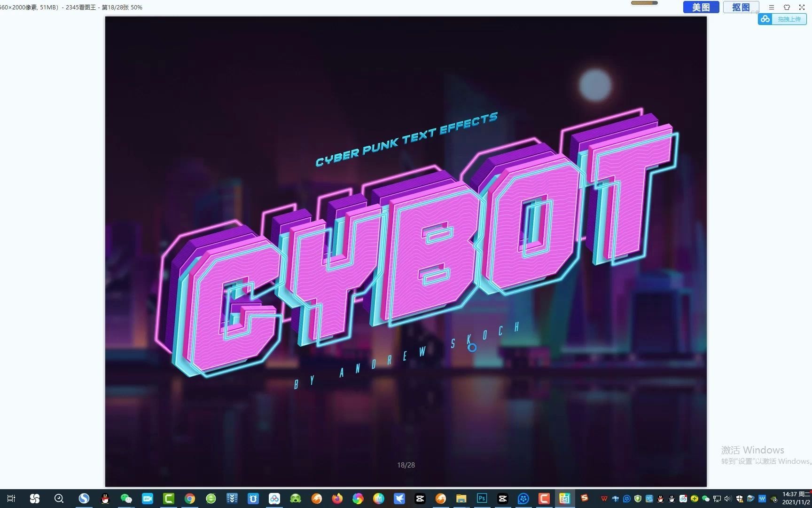Open File Explorer from the taskbar
Screen dimensions: 812x508
(461, 499)
